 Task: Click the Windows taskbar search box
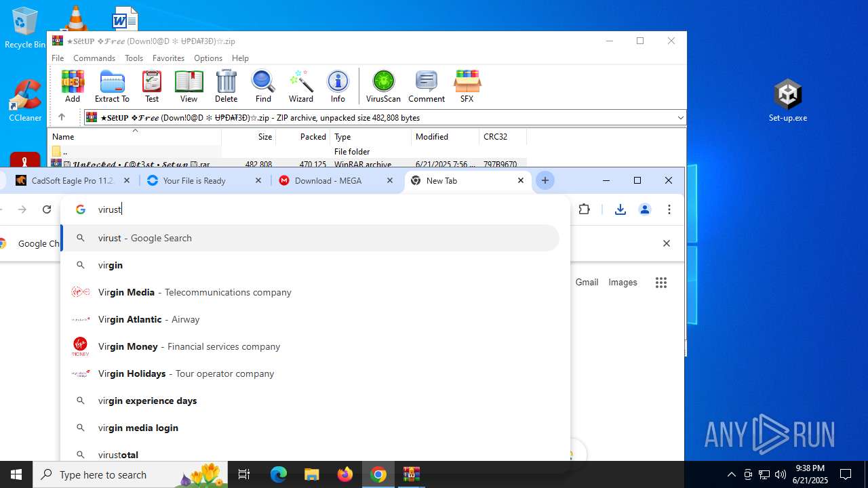click(131, 474)
